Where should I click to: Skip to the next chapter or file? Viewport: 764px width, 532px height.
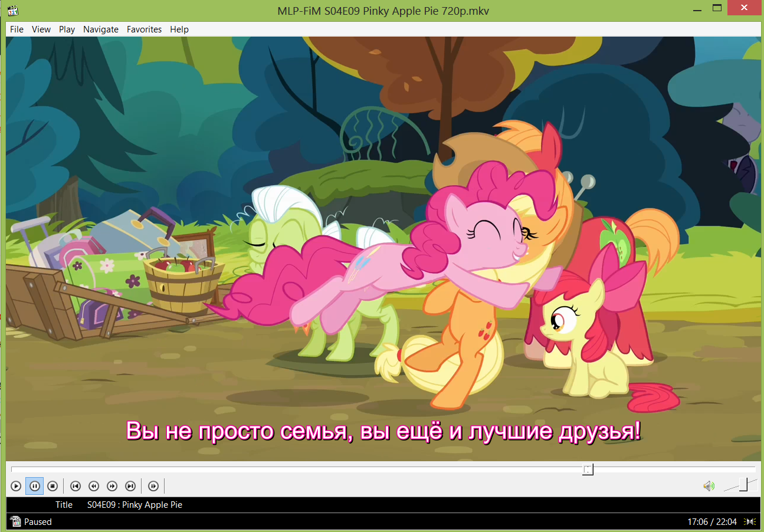(x=130, y=486)
